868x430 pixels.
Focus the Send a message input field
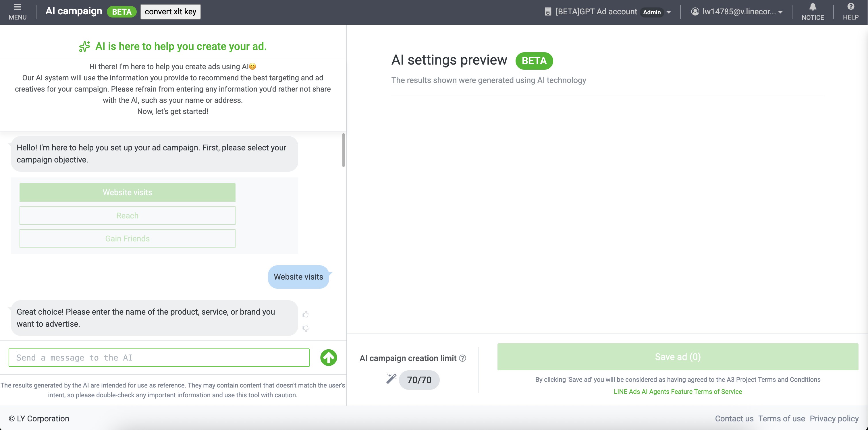159,358
